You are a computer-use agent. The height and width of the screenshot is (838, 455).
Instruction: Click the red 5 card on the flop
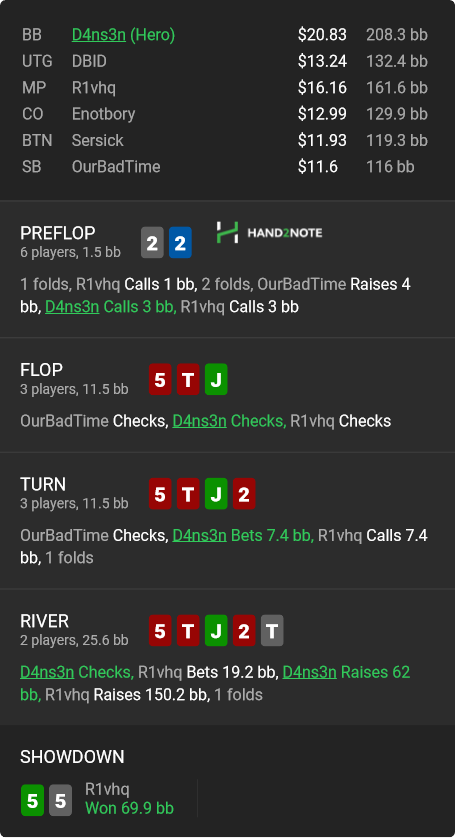point(160,379)
